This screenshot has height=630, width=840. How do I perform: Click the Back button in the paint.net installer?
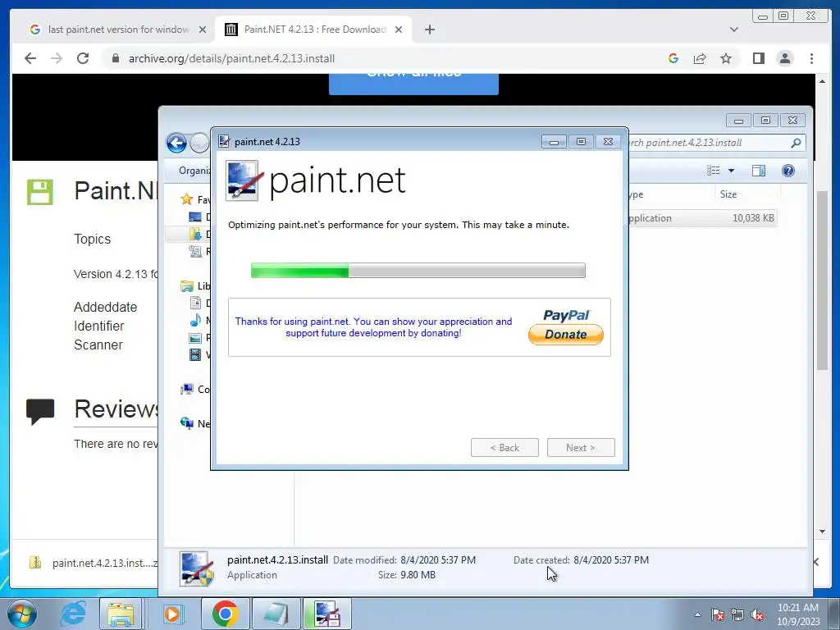(504, 447)
